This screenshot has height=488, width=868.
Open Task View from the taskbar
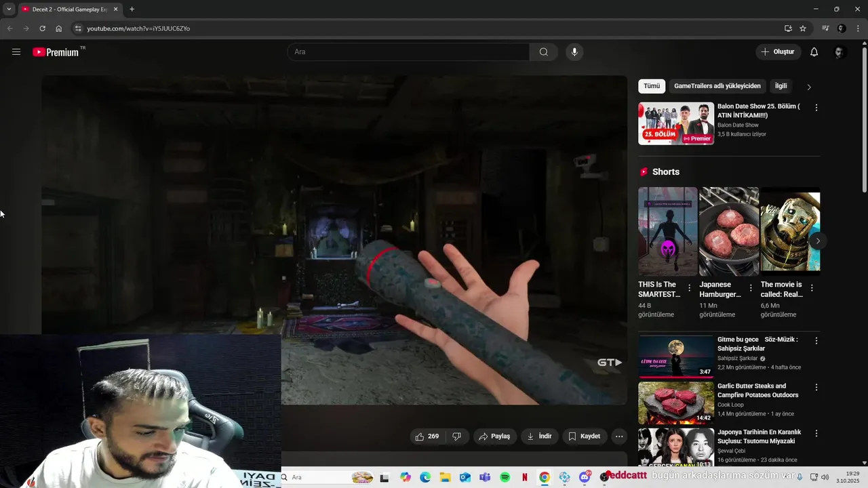click(x=384, y=477)
